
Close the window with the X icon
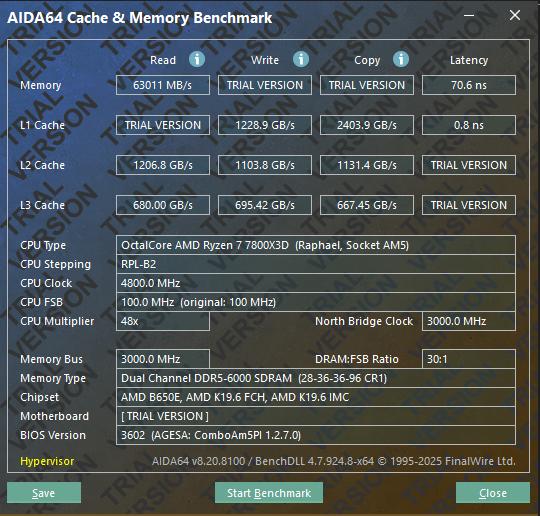click(515, 15)
